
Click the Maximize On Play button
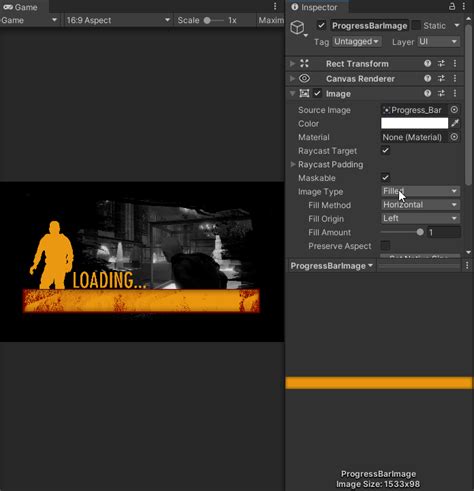[x=271, y=20]
